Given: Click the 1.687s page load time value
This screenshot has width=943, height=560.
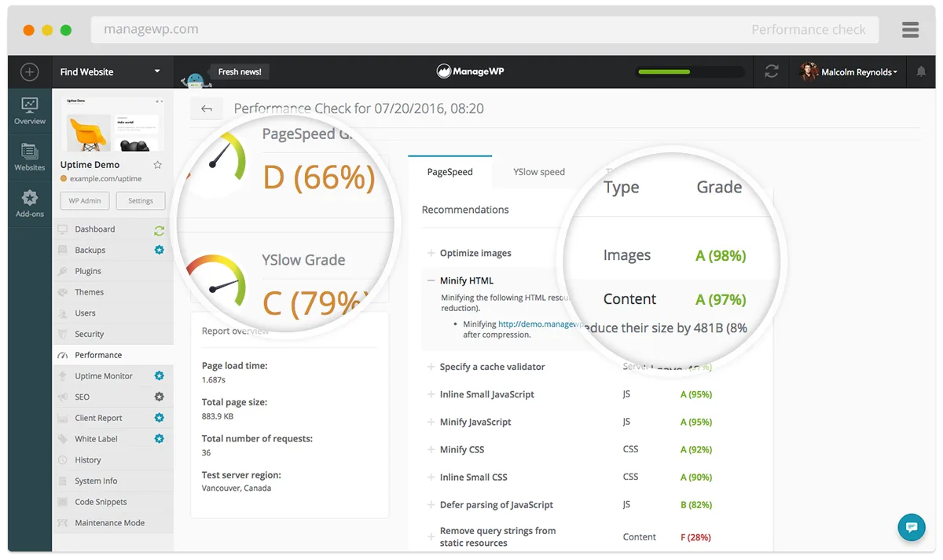Looking at the screenshot, I should [x=213, y=380].
